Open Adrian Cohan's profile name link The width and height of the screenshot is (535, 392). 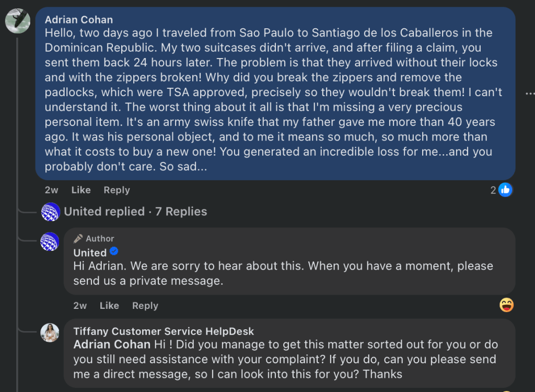click(79, 20)
